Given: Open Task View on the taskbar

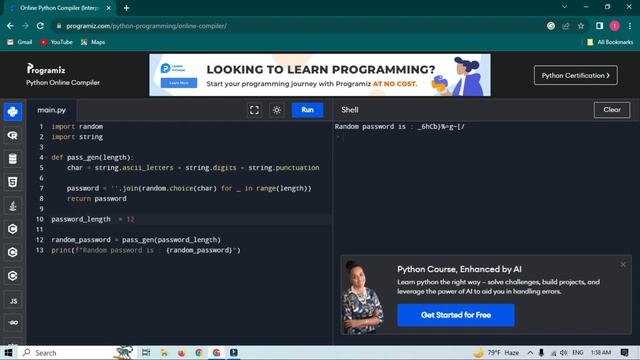Looking at the screenshot, I should tap(146, 352).
